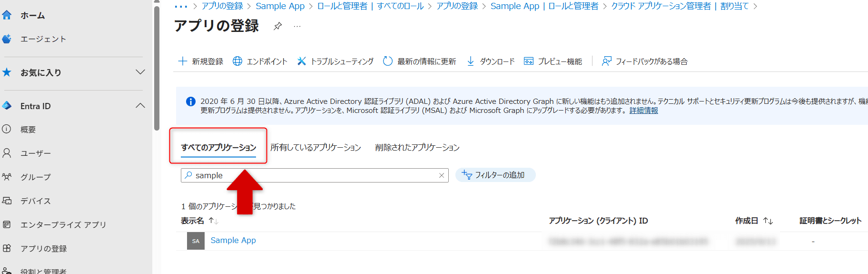Pin the アプリの登録 page

pyautogui.click(x=278, y=26)
